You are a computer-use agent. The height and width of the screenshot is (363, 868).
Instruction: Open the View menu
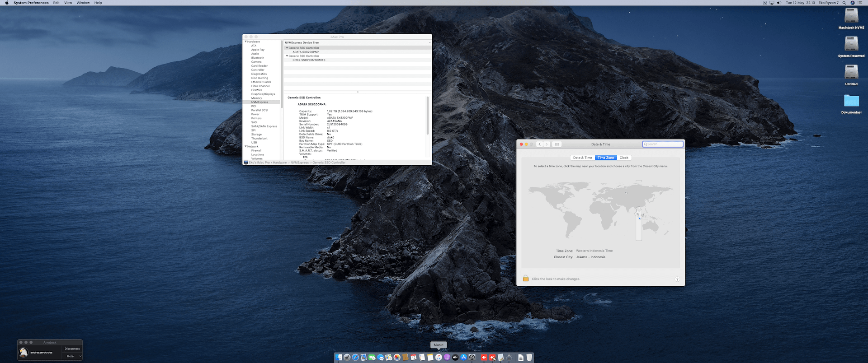coord(68,3)
